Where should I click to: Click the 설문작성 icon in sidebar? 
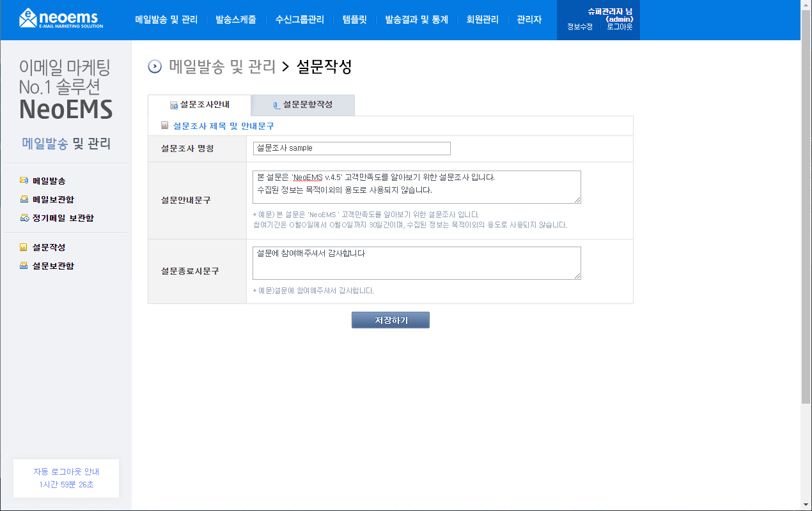(24, 247)
